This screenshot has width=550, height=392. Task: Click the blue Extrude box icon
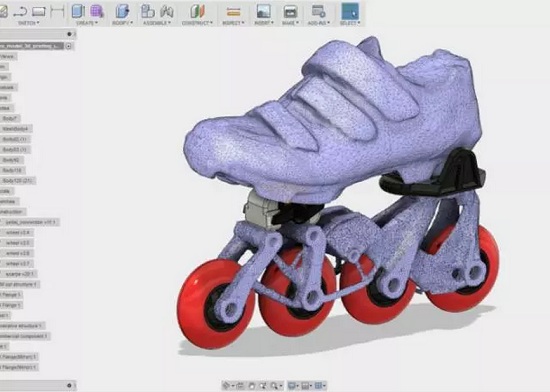coord(78,11)
